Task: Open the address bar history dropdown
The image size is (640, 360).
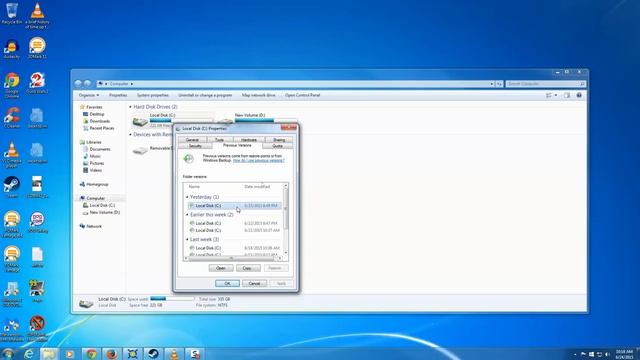Action: coord(491,84)
